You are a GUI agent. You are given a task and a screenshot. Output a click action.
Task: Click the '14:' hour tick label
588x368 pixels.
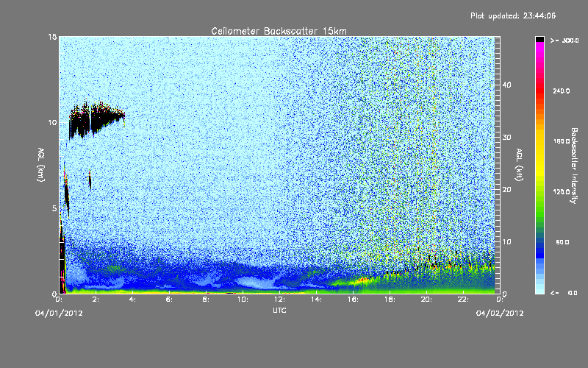coord(316,300)
